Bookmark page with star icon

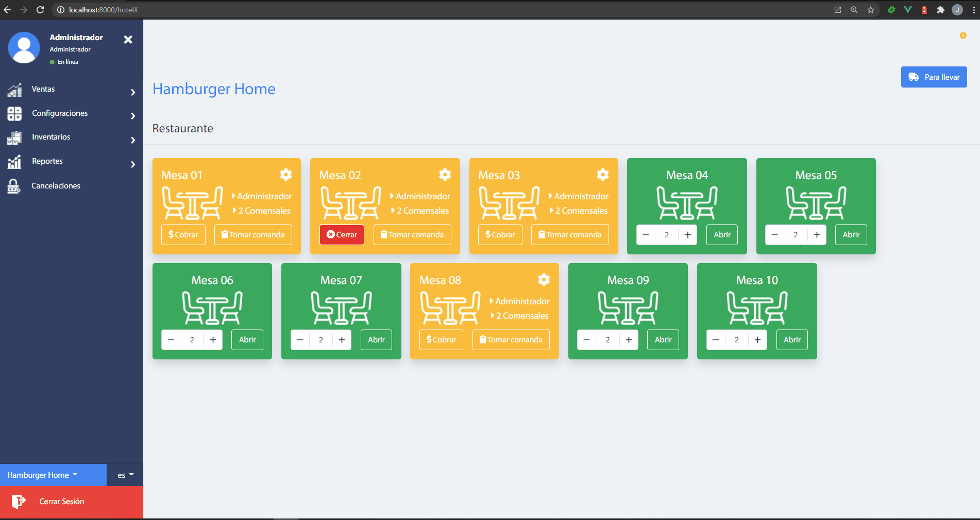pos(870,10)
